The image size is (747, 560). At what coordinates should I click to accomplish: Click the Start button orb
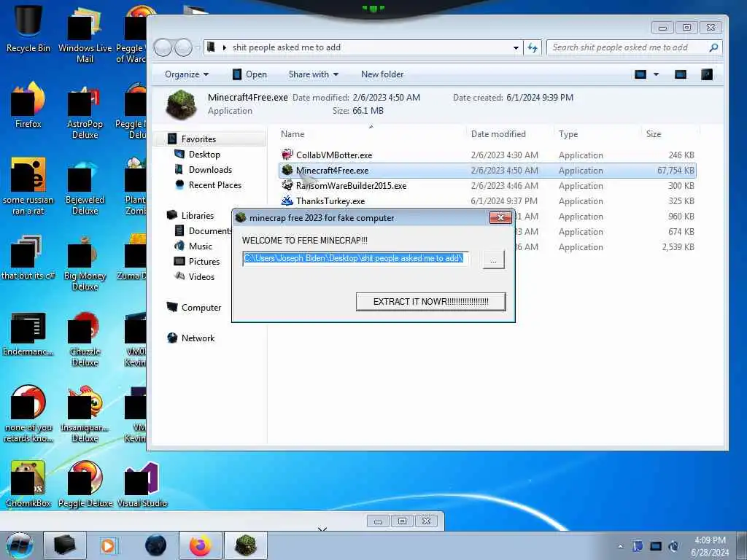point(19,545)
